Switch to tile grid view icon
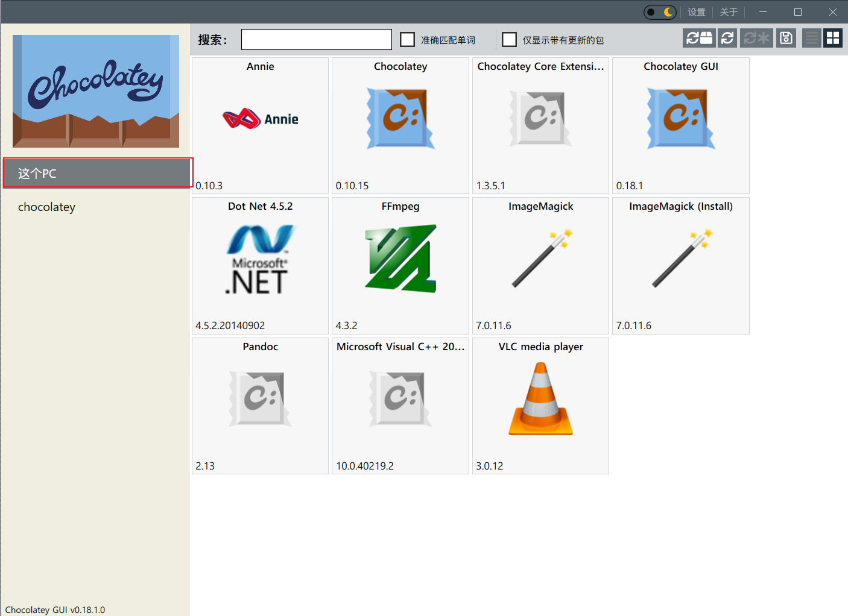848x616 pixels. coord(833,38)
